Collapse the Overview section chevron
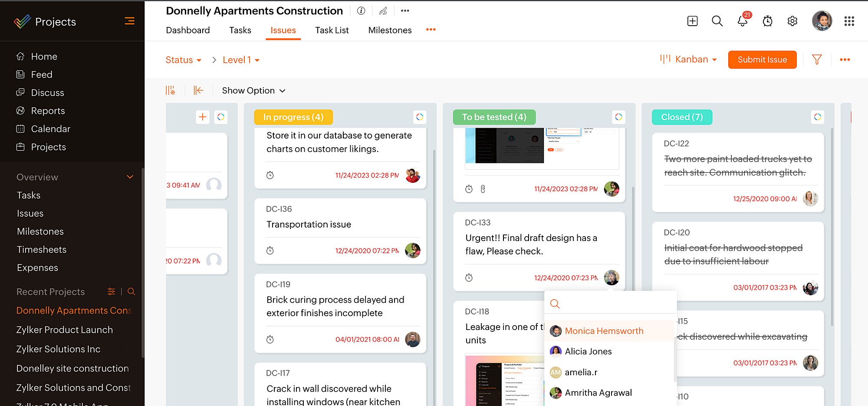 pyautogui.click(x=130, y=177)
